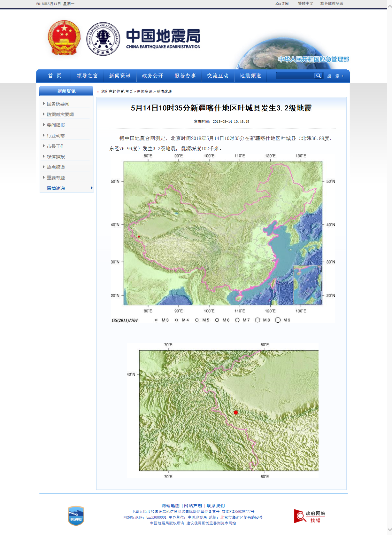Click the China overview earthquake map

coord(223,238)
